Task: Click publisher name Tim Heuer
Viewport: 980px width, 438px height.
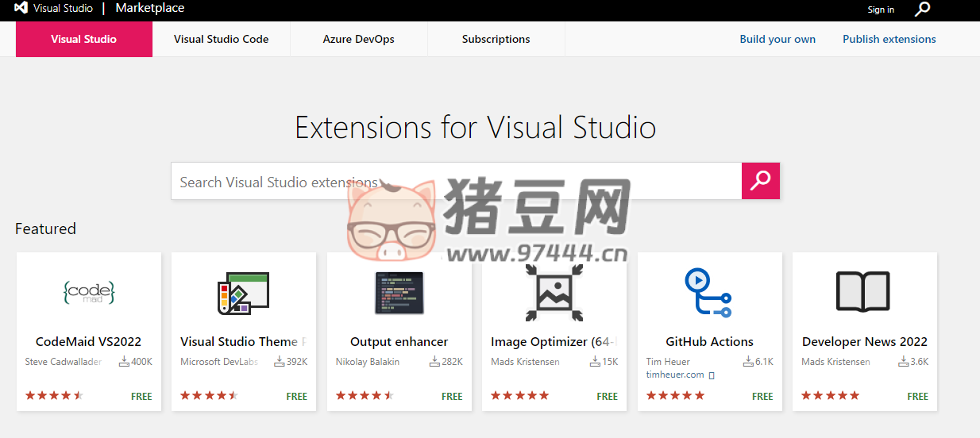Action: coord(668,362)
